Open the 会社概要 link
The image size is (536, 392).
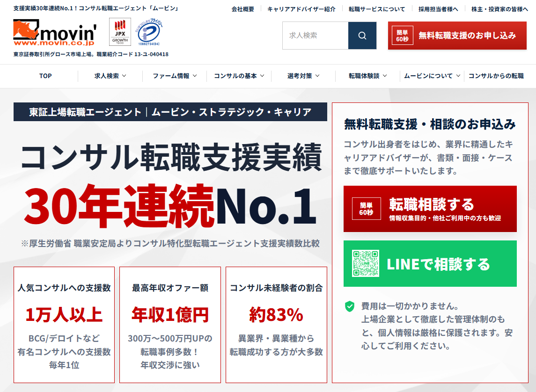point(242,9)
